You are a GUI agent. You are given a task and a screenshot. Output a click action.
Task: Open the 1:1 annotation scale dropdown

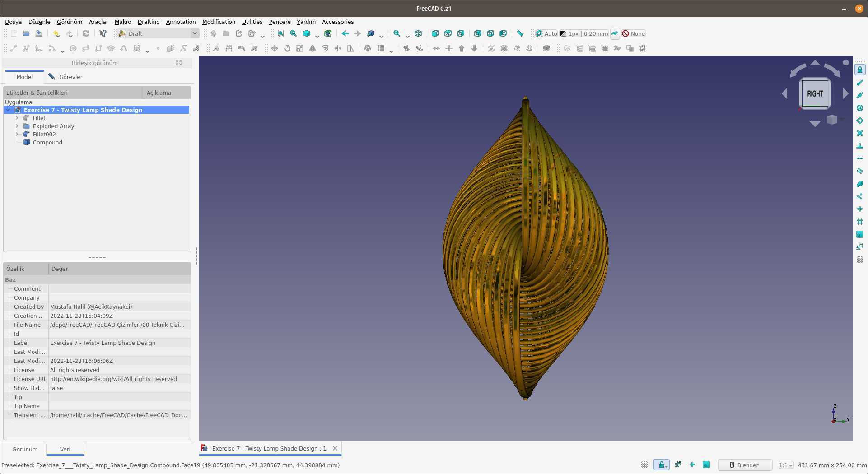click(786, 465)
